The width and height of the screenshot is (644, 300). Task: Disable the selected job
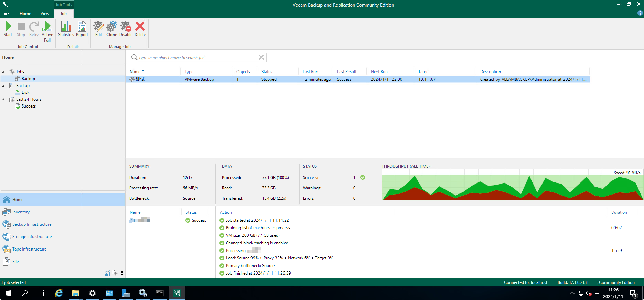pos(126,29)
